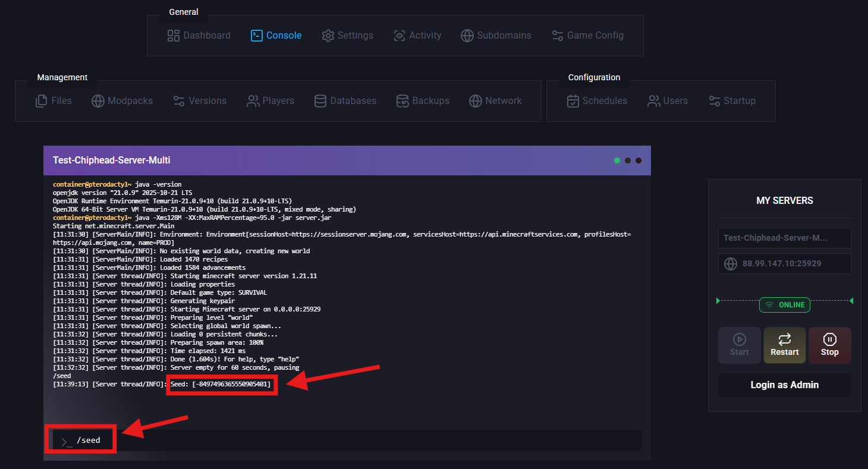Open the Subdomains tab
This screenshot has width=868, height=469.
click(x=496, y=36)
